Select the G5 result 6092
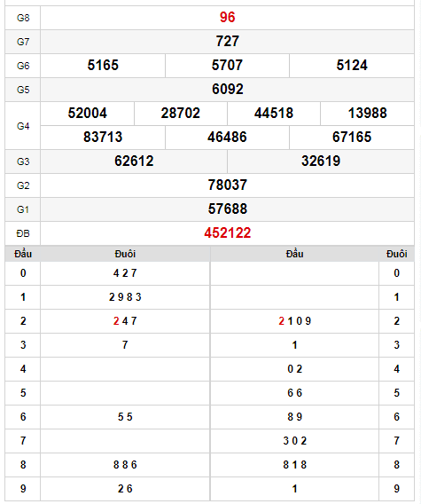This screenshot has height=504, width=421. (x=228, y=89)
